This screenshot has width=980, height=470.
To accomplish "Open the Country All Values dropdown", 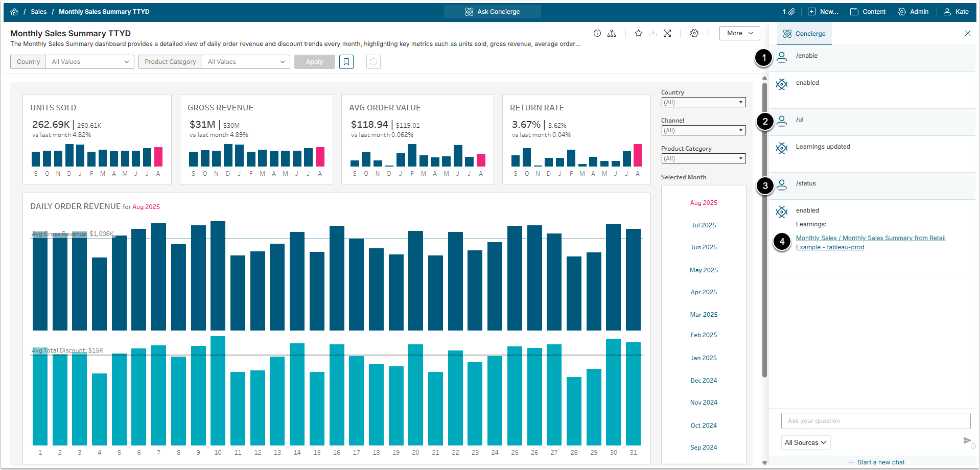I will pos(90,62).
